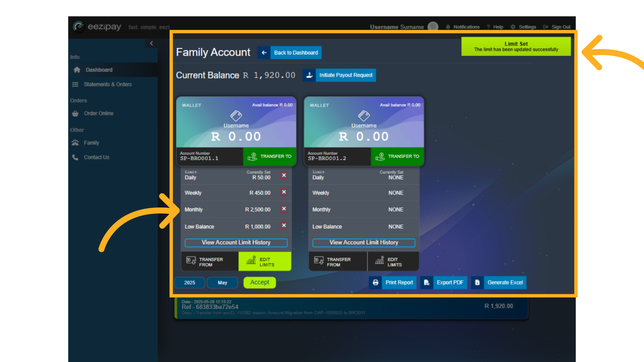644x362 pixels.
Task: Click the PDF file icon
Action: pos(427,283)
